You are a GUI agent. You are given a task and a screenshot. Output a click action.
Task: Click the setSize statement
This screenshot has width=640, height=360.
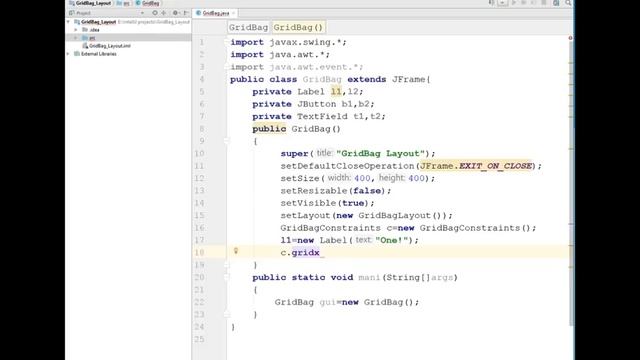[358, 178]
